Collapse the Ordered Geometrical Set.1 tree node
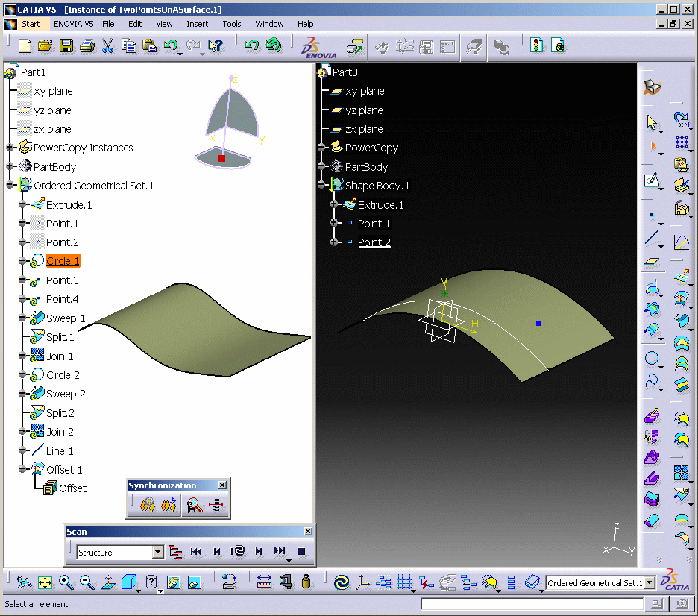The height and width of the screenshot is (616, 698). click(x=10, y=186)
